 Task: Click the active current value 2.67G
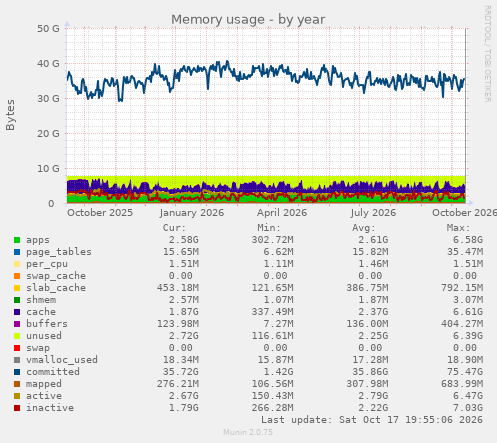183,396
